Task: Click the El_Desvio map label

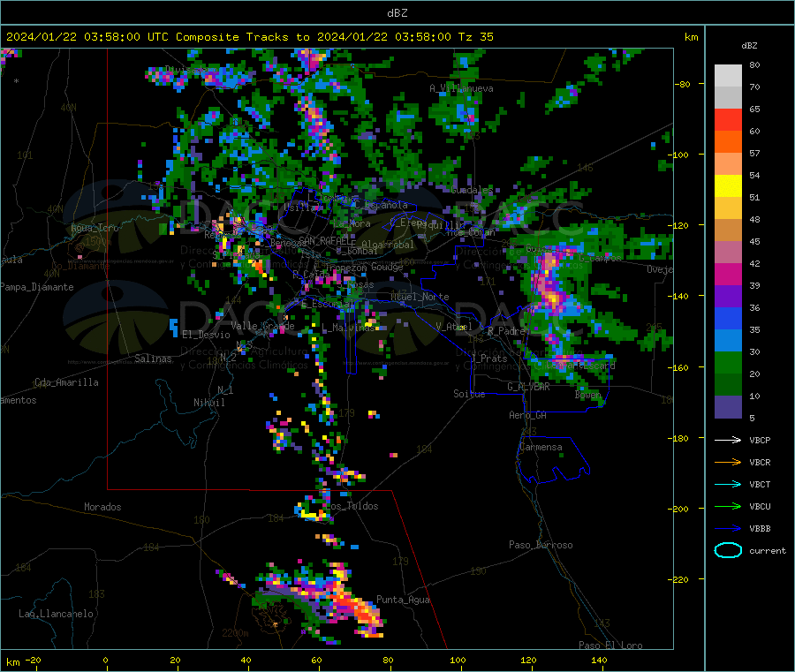Action: [x=206, y=335]
